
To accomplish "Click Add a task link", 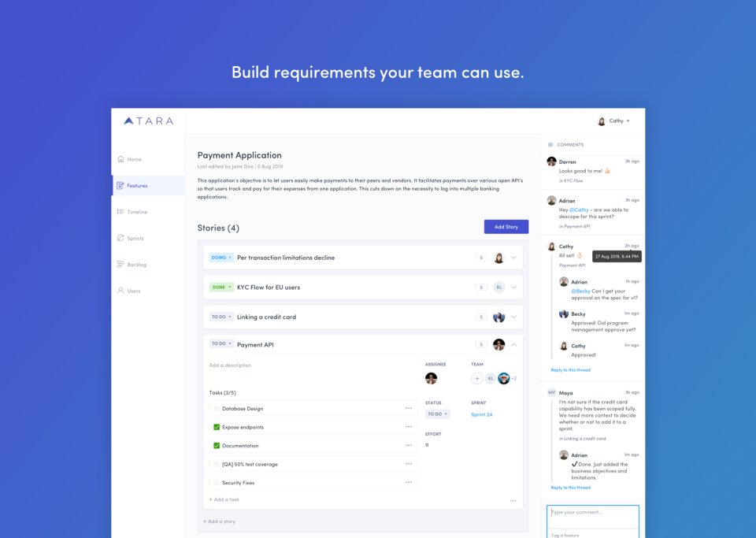I will [224, 499].
